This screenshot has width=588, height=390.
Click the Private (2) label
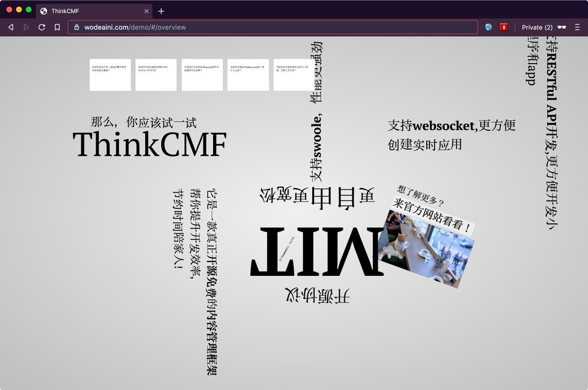[x=537, y=27]
